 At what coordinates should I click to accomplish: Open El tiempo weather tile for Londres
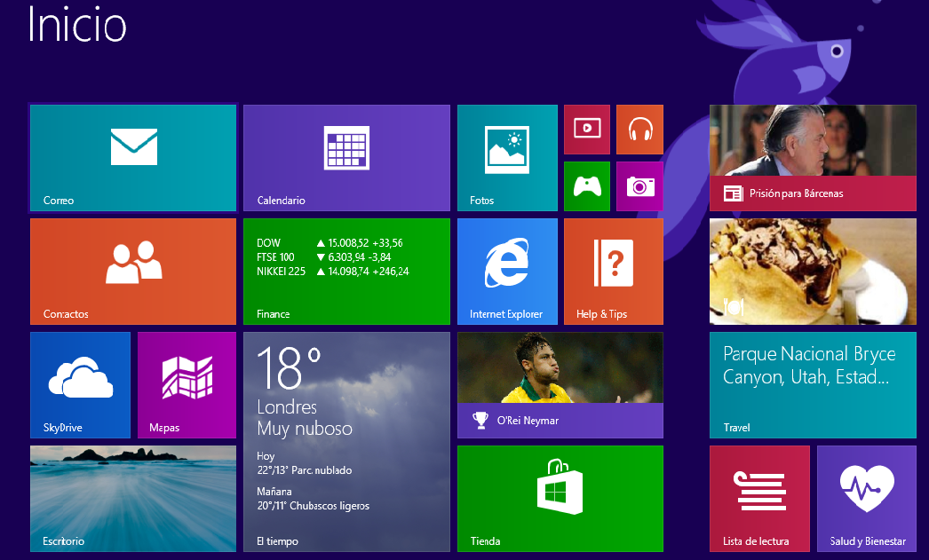346,442
